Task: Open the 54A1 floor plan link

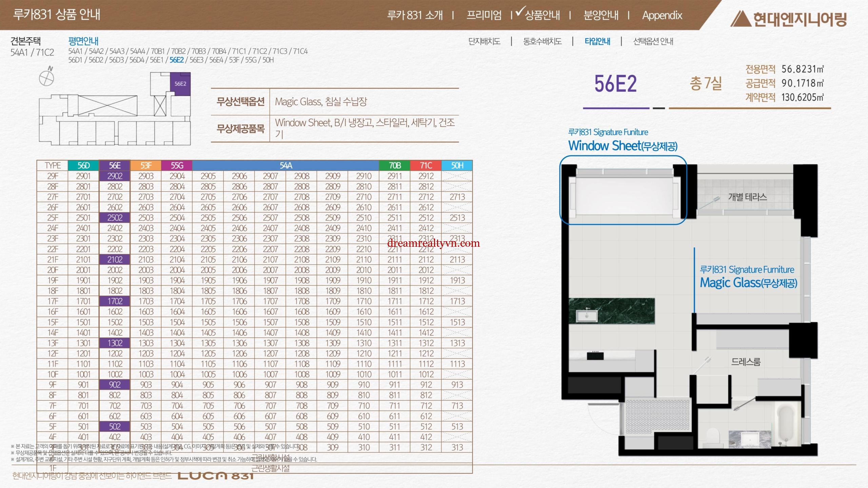Action: [75, 51]
